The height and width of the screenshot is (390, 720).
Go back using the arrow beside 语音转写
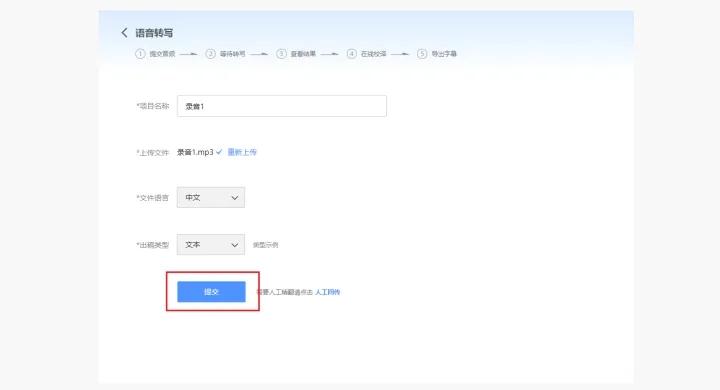pos(124,33)
